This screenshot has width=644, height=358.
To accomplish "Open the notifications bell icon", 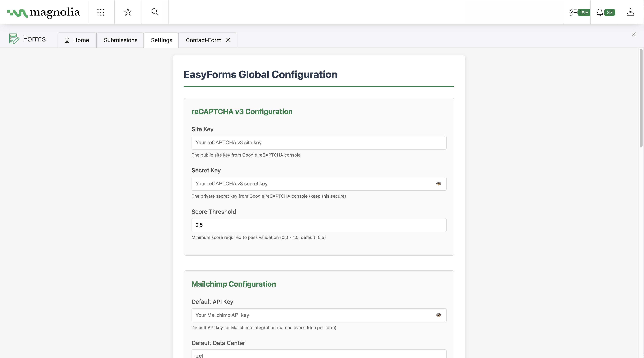I will [599, 12].
